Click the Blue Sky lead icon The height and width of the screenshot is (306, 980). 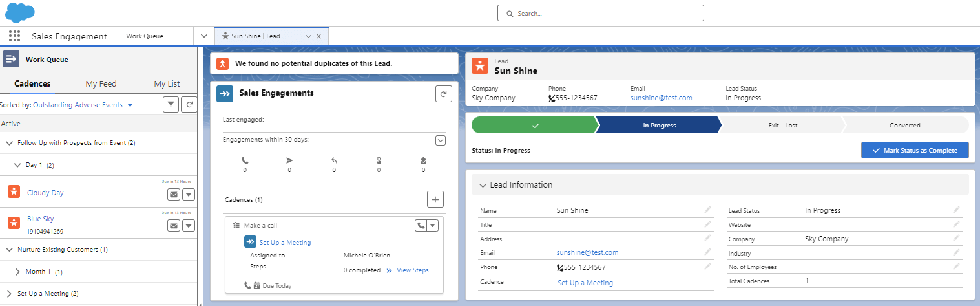click(14, 223)
